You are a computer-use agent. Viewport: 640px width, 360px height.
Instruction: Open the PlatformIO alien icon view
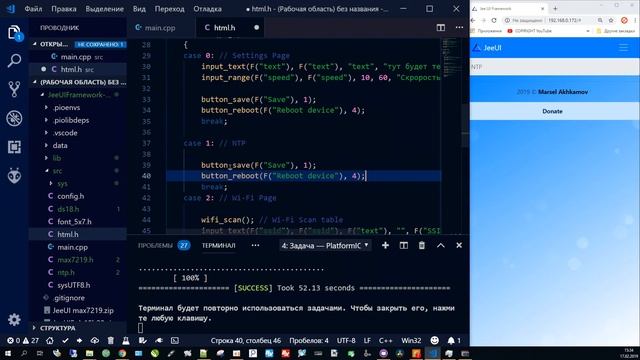pos(14,176)
